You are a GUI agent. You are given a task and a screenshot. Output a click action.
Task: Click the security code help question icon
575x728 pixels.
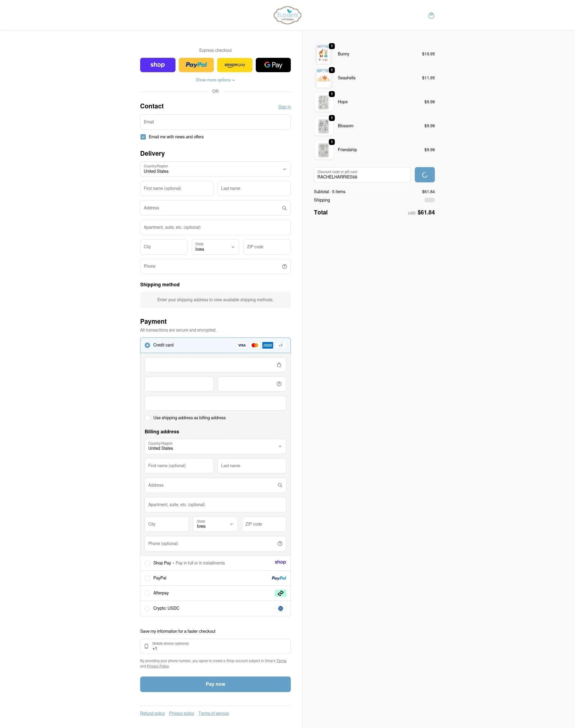pyautogui.click(x=279, y=384)
